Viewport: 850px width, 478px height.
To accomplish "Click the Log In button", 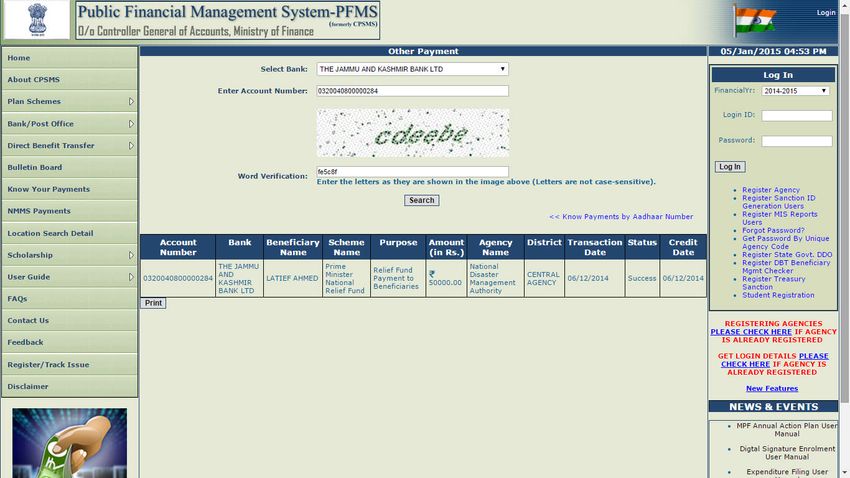I will pos(730,166).
